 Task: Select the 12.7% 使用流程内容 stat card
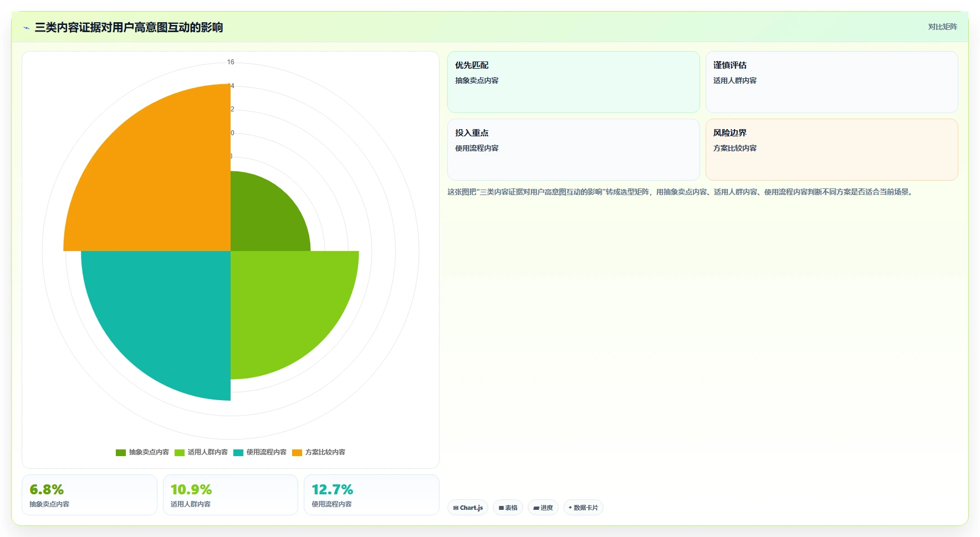coord(371,495)
